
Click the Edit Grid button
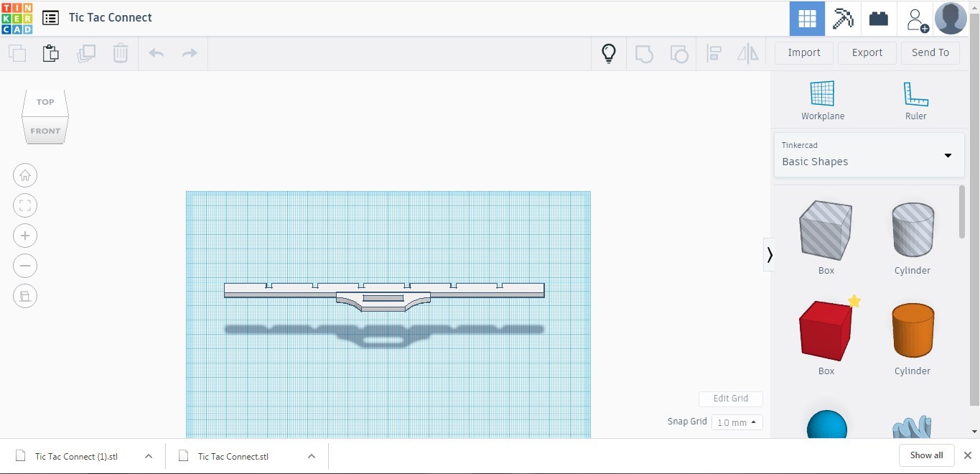[x=730, y=399]
